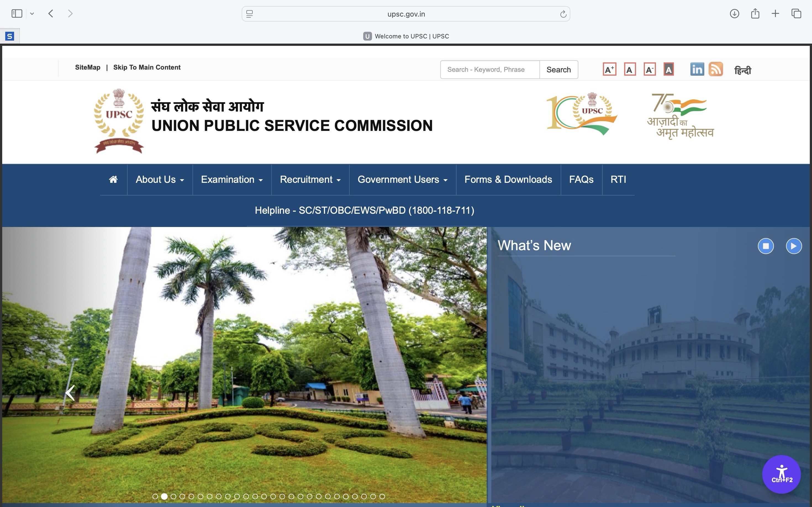The width and height of the screenshot is (812, 507).
Task: Go to the FAQs menu item
Action: [x=581, y=179]
